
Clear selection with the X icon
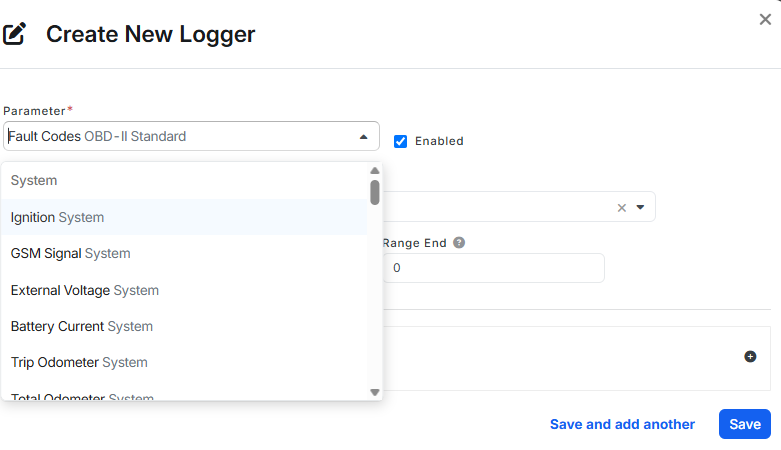click(622, 208)
